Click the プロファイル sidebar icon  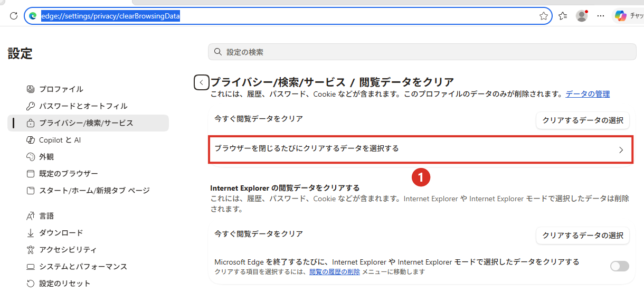click(30, 89)
